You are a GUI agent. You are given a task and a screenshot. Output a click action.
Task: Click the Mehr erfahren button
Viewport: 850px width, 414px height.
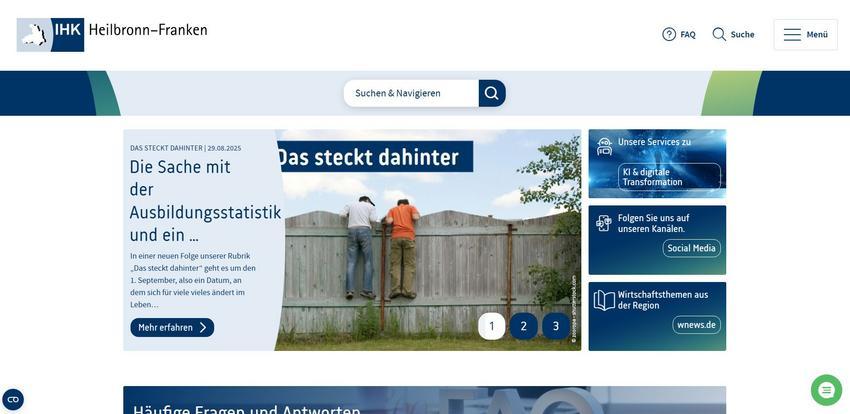tap(172, 327)
